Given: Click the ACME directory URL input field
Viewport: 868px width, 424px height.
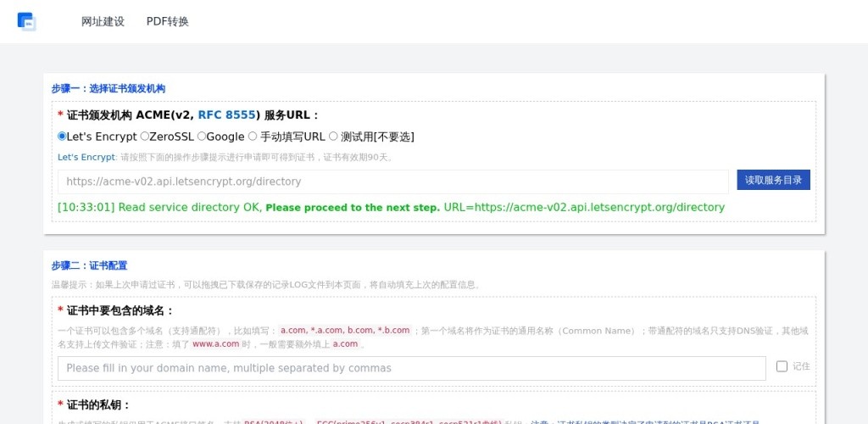Looking at the screenshot, I should pos(392,181).
